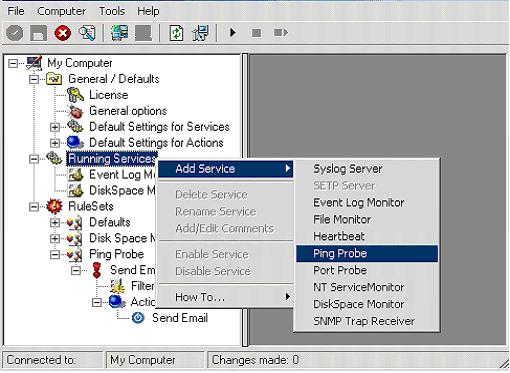This screenshot has width=510, height=373.
Task: Select the Send Email action item
Action: [180, 318]
